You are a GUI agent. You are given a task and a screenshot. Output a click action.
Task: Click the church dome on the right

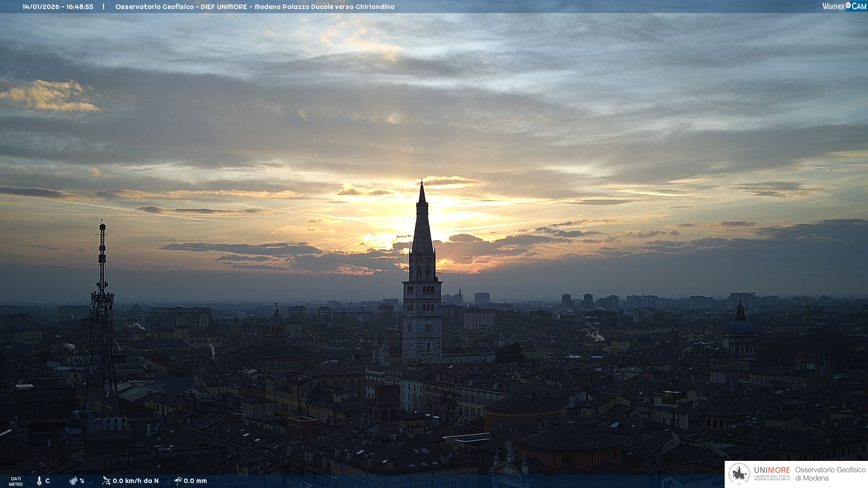coord(741,324)
